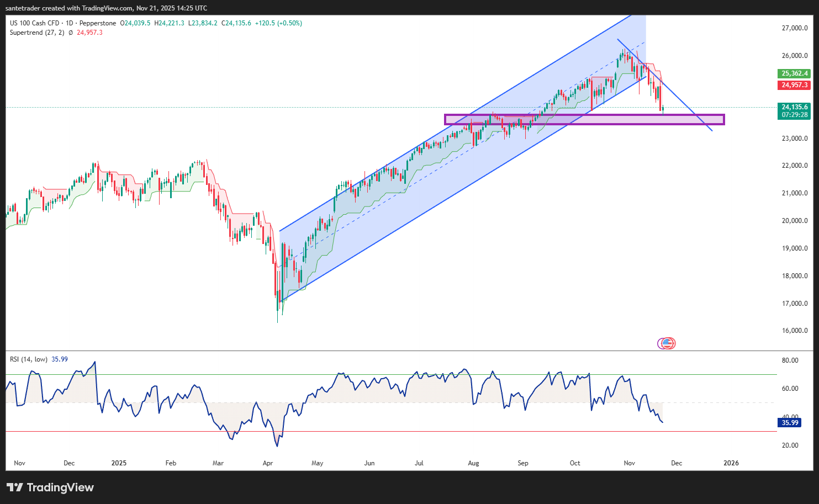Click the 27,000.0 level on the price scale
The width and height of the screenshot is (819, 504).
(x=794, y=28)
